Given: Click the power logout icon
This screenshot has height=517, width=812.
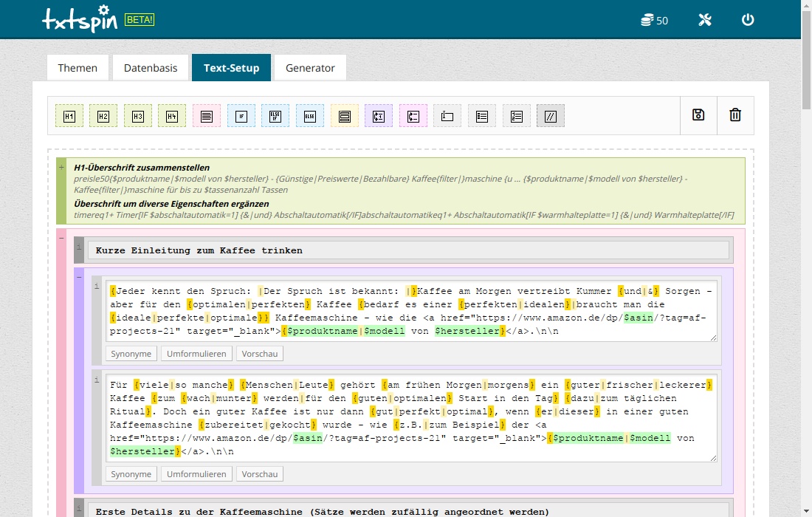Looking at the screenshot, I should coord(748,20).
